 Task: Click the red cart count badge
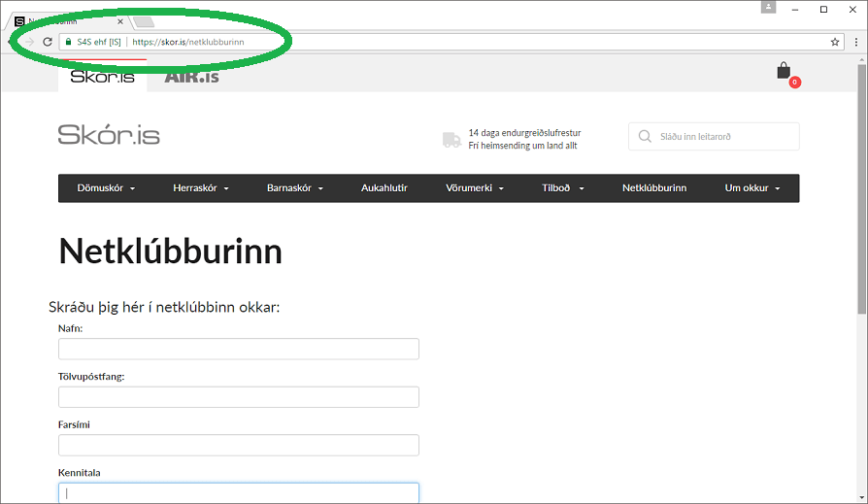pos(795,83)
